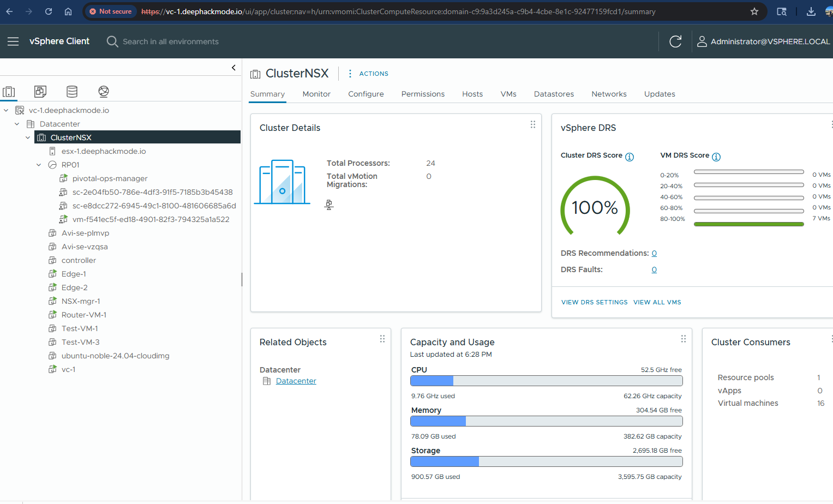
Task: Select ubuntu-noble-24.04-cloudimg VM
Action: [x=116, y=356]
